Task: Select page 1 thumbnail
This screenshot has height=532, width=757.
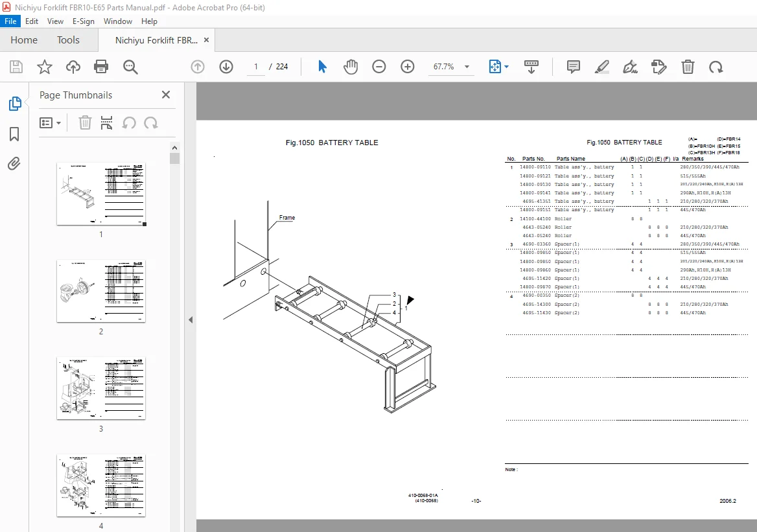Action: point(101,194)
